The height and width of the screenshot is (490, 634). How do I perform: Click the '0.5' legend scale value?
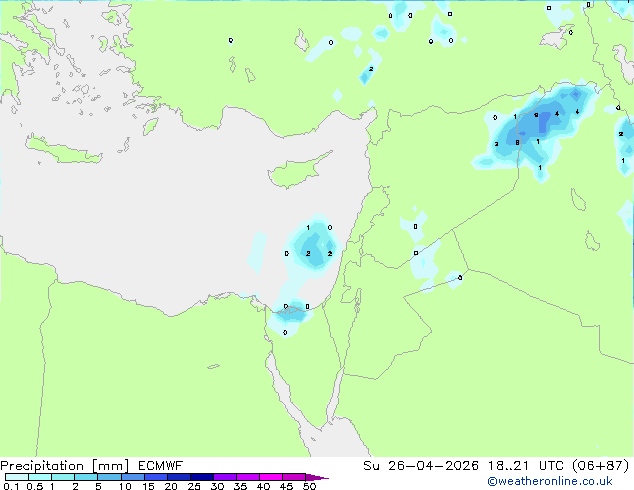(34, 486)
